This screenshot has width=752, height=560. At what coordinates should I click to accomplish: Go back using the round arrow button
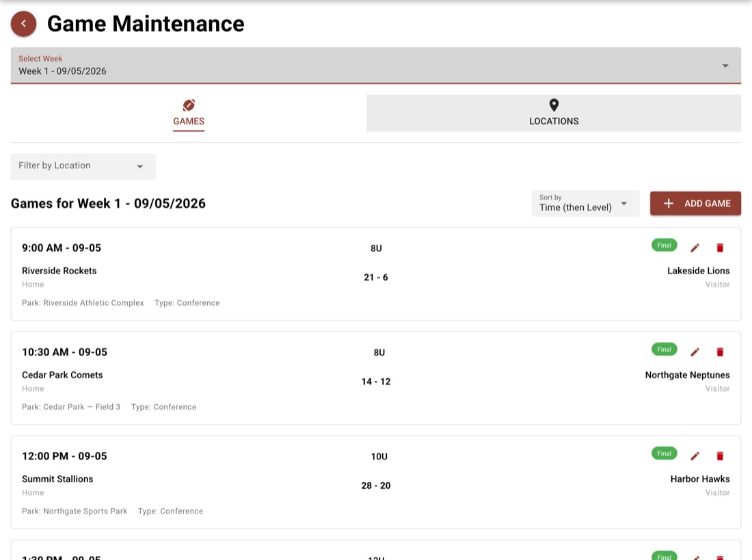pyautogui.click(x=23, y=23)
